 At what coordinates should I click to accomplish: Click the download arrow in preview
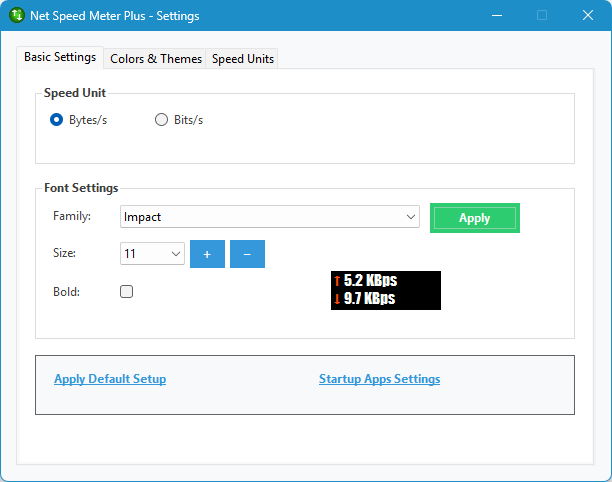(x=336, y=298)
